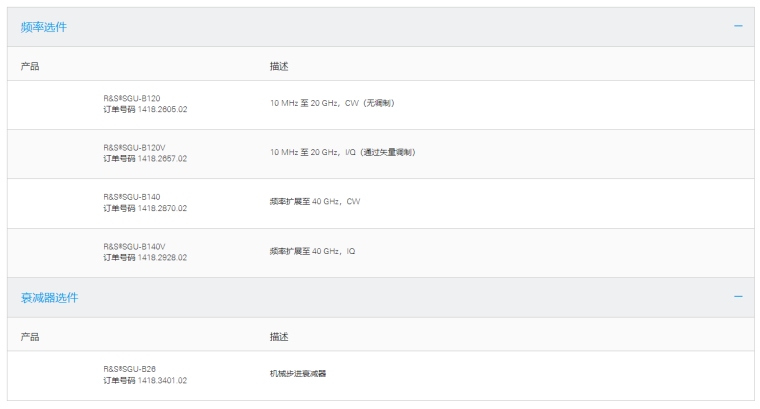
Task: Collapse the 频率选件 section with minus icon
Action: [738, 26]
